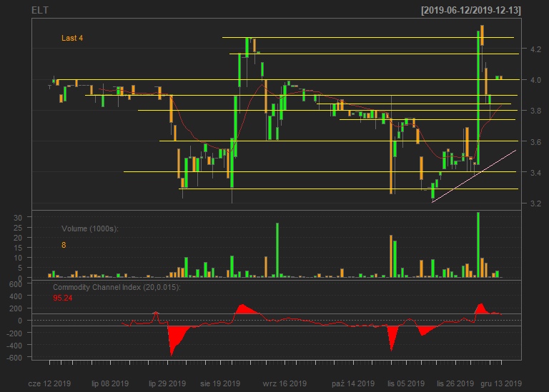Click the 3.2 price axis label
This screenshot has width=549, height=392.
[x=535, y=203]
